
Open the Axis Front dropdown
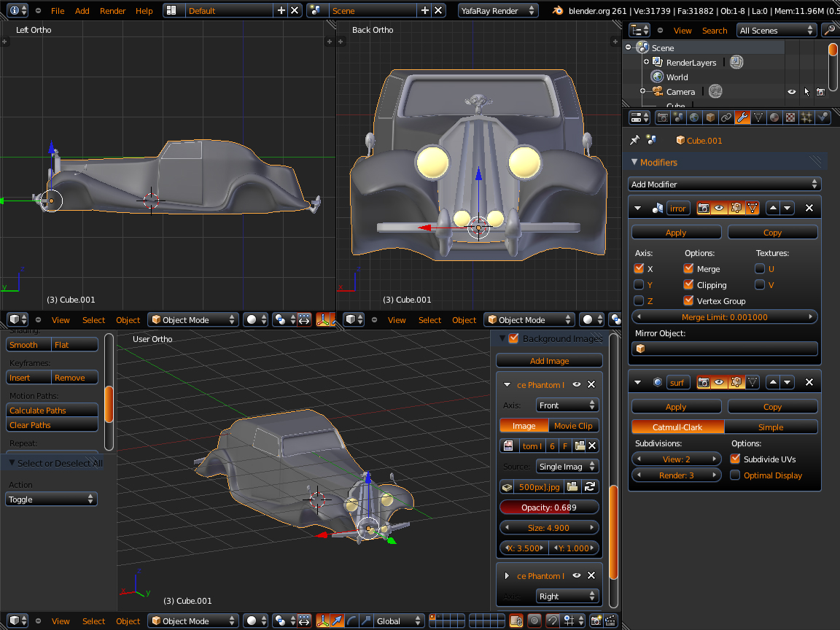(567, 405)
